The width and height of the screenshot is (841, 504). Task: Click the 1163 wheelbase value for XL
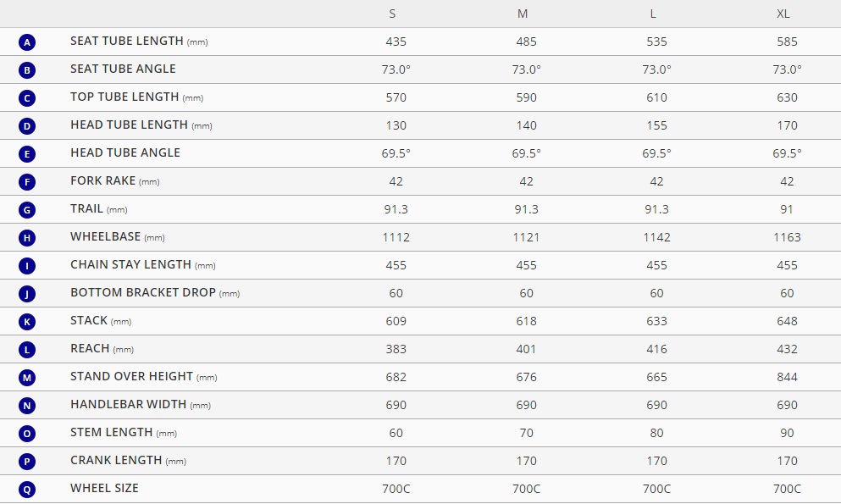coord(787,237)
